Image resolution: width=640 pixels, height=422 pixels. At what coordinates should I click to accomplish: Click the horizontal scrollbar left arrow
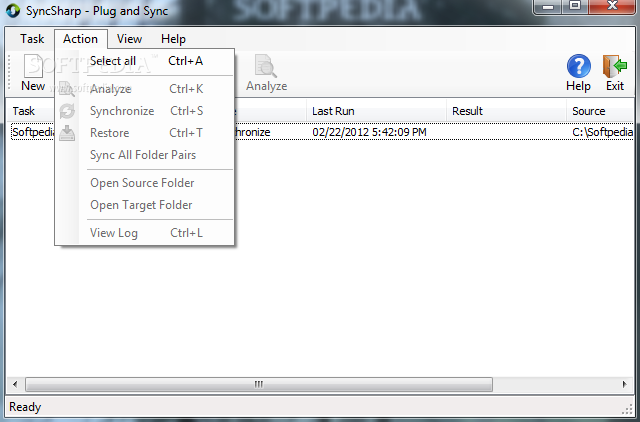(x=15, y=384)
